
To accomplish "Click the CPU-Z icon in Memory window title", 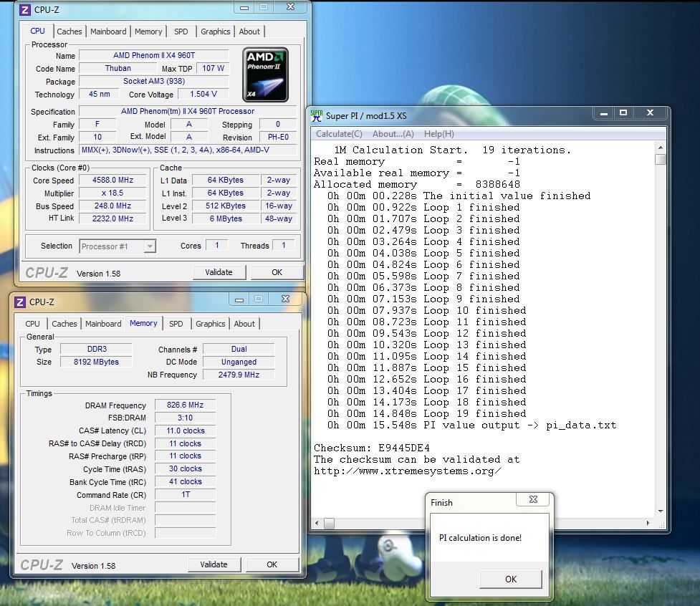I will (x=20, y=302).
